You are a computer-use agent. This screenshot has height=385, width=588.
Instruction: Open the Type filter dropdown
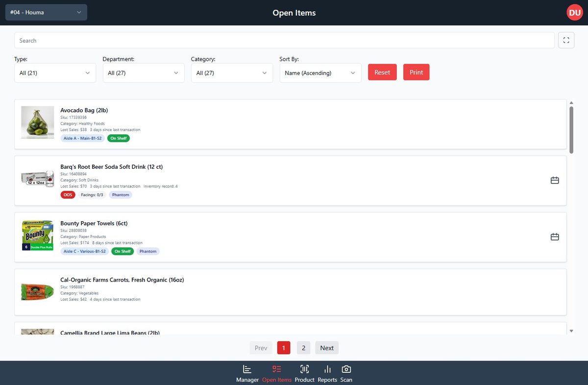(55, 72)
